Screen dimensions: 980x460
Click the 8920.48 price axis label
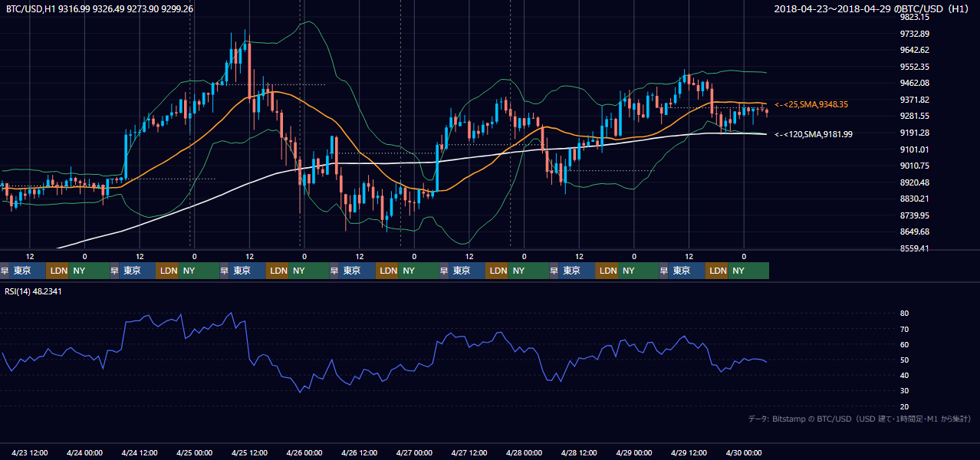915,182
